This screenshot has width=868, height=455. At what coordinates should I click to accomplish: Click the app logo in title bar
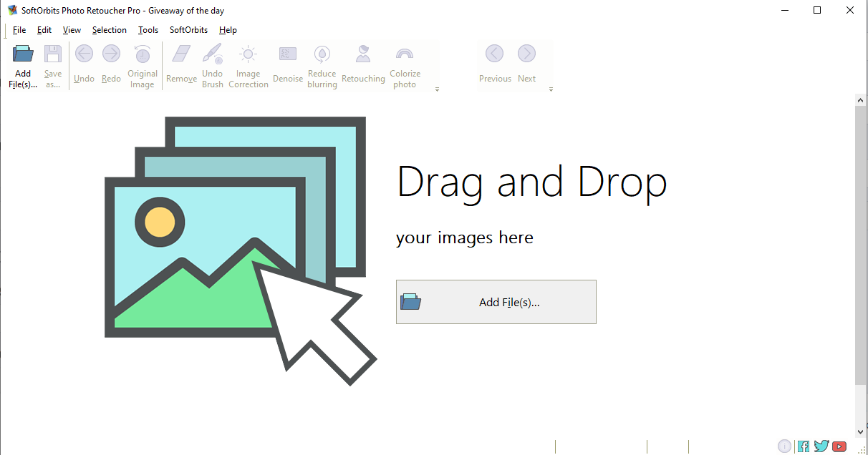pyautogui.click(x=12, y=10)
